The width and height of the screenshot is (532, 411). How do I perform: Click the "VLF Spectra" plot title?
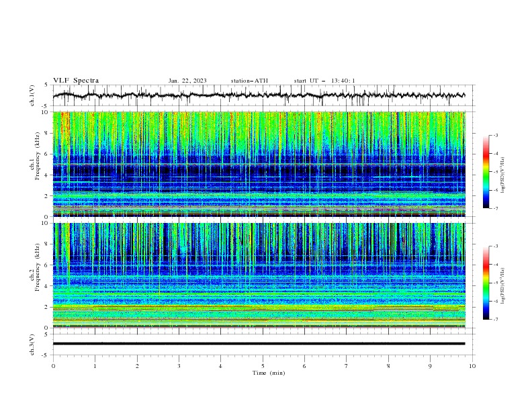tap(76, 81)
